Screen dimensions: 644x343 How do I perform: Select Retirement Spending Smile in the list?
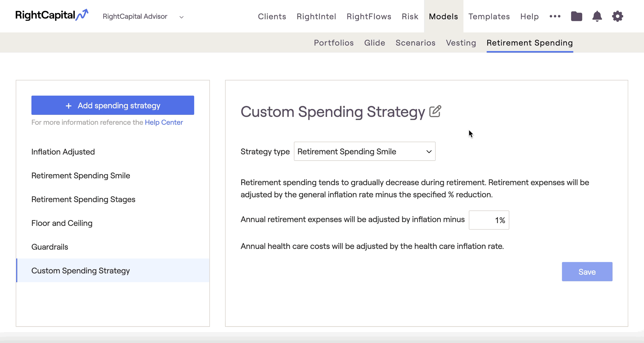tap(113, 175)
